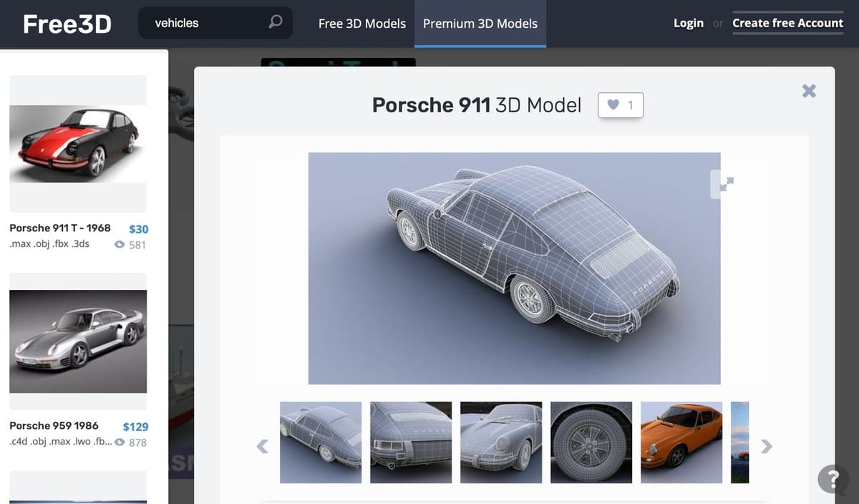859x504 pixels.
Task: Close the Porsche 911 model popup
Action: (x=809, y=90)
